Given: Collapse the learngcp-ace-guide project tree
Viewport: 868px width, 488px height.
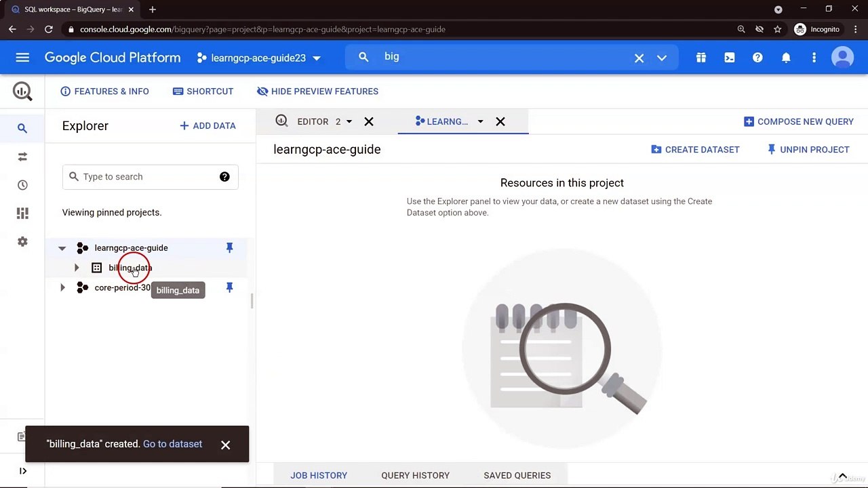Looking at the screenshot, I should point(62,248).
